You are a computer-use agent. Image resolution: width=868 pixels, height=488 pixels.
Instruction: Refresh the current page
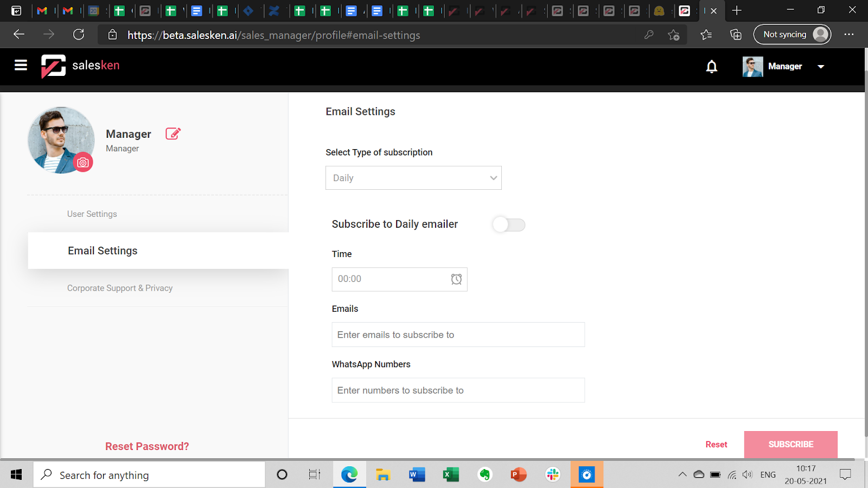click(x=79, y=35)
